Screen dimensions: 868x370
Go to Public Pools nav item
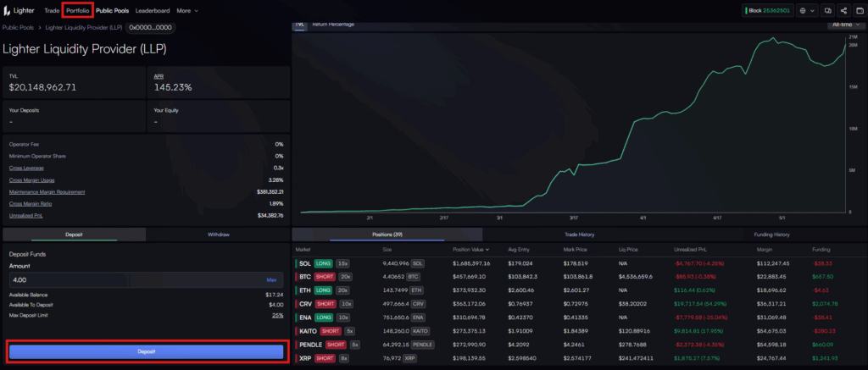click(x=113, y=10)
